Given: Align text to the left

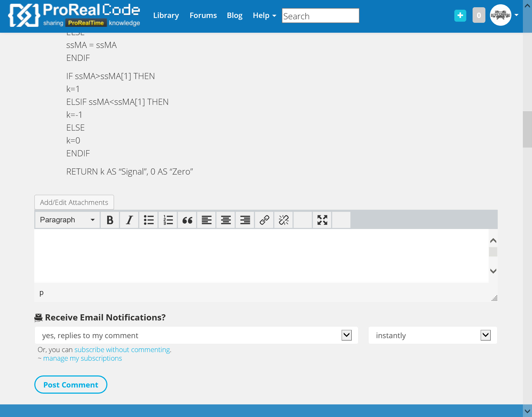Looking at the screenshot, I should click(207, 220).
